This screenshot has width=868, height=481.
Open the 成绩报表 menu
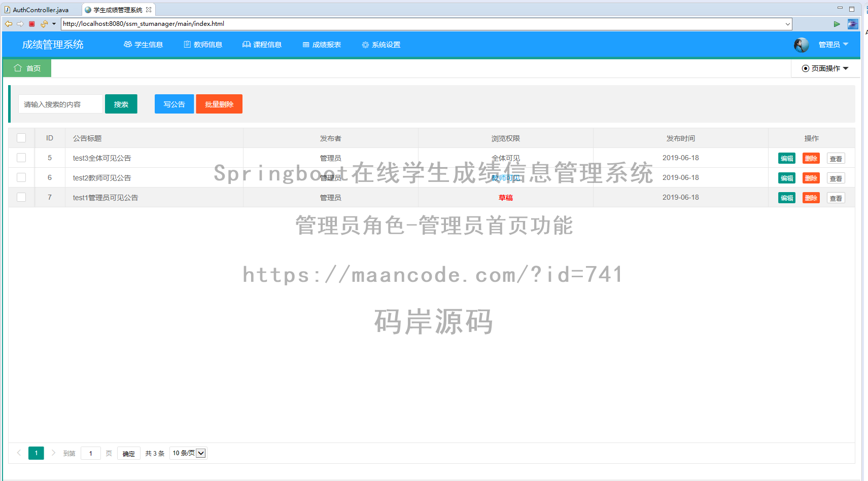[322, 45]
